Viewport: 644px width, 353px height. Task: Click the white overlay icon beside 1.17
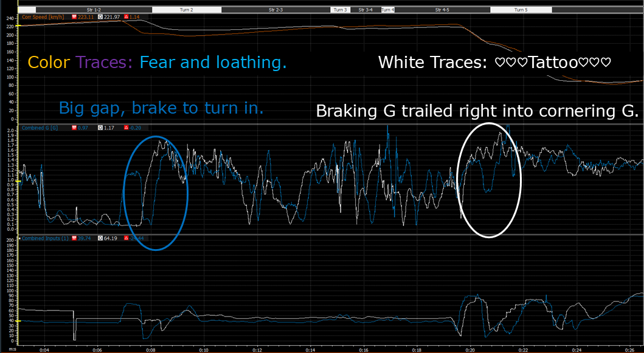[x=100, y=128]
